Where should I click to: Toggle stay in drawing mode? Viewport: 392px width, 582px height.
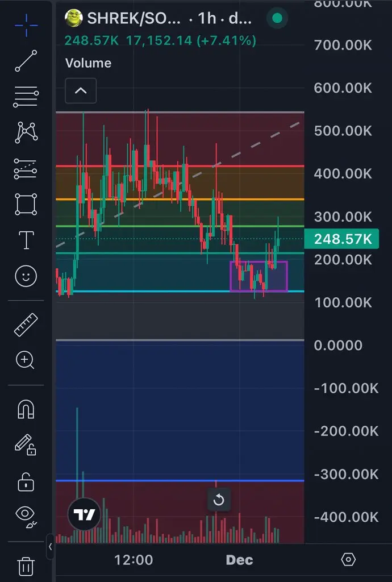click(25, 444)
